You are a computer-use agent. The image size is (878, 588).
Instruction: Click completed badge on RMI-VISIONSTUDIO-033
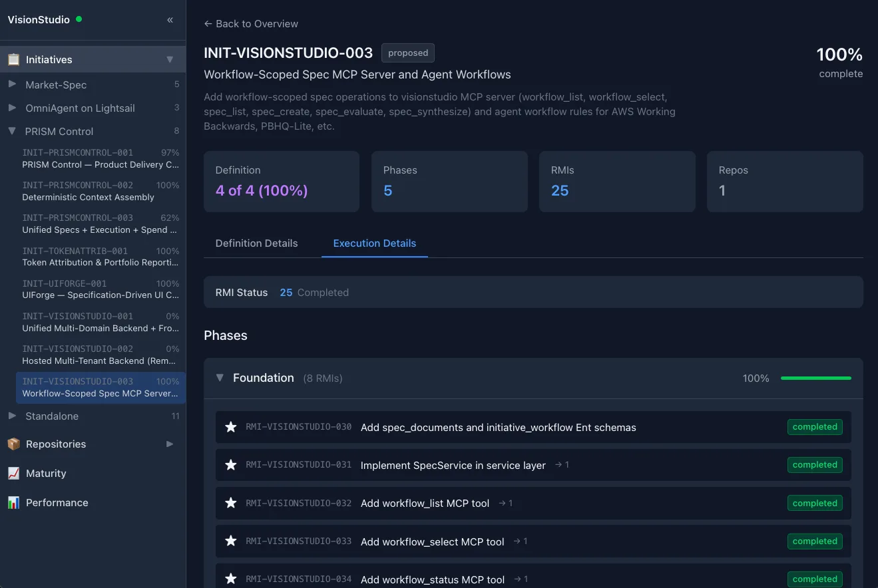tap(815, 541)
